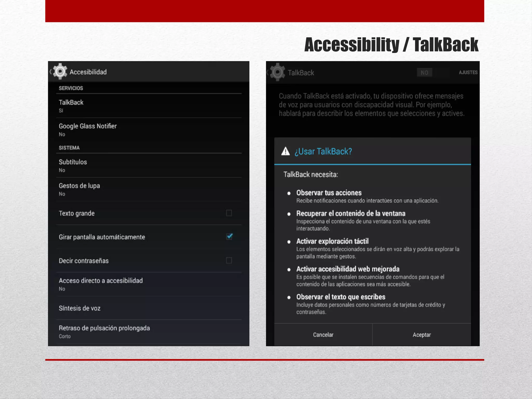Image resolution: width=532 pixels, height=399 pixels.
Task: Click the 'Sí' status under TalkBack
Action: (x=61, y=111)
